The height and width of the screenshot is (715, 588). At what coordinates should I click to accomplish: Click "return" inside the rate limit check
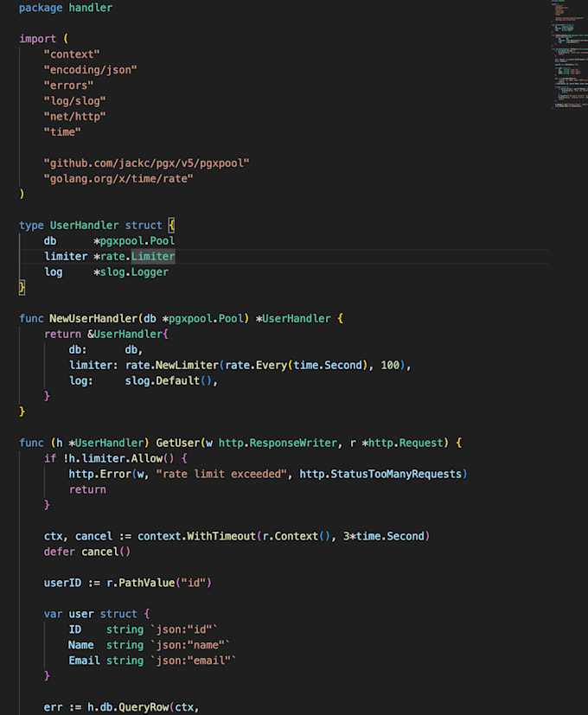point(87,489)
